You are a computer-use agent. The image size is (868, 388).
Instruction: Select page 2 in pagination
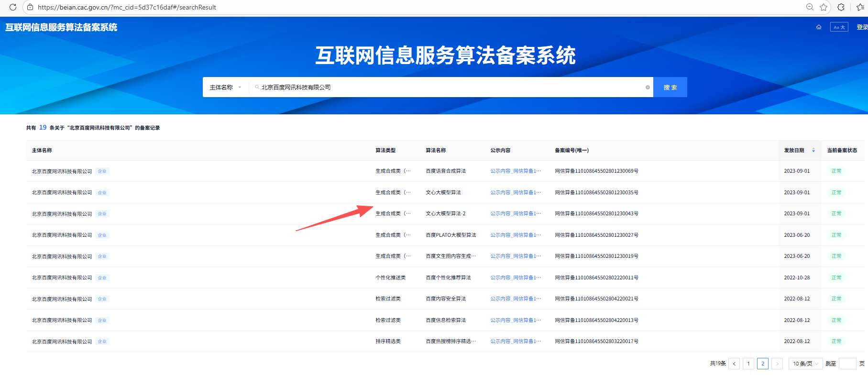(x=763, y=364)
